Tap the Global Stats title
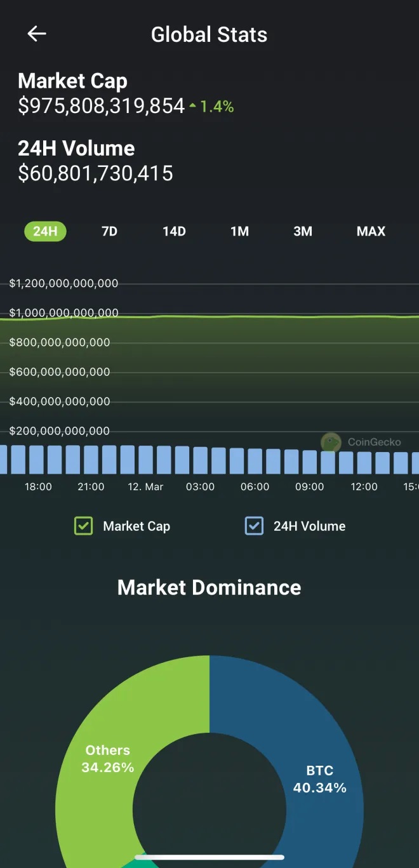 pyautogui.click(x=209, y=34)
